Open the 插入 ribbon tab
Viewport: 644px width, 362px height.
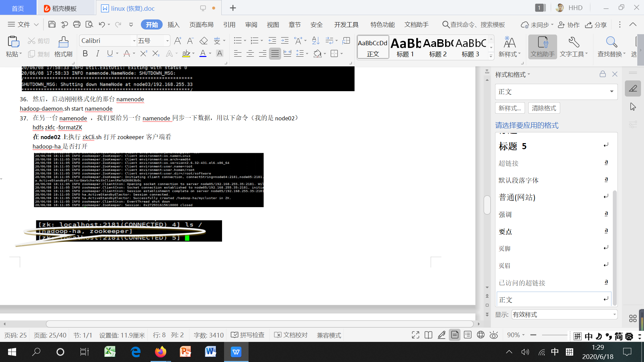[173, 25]
